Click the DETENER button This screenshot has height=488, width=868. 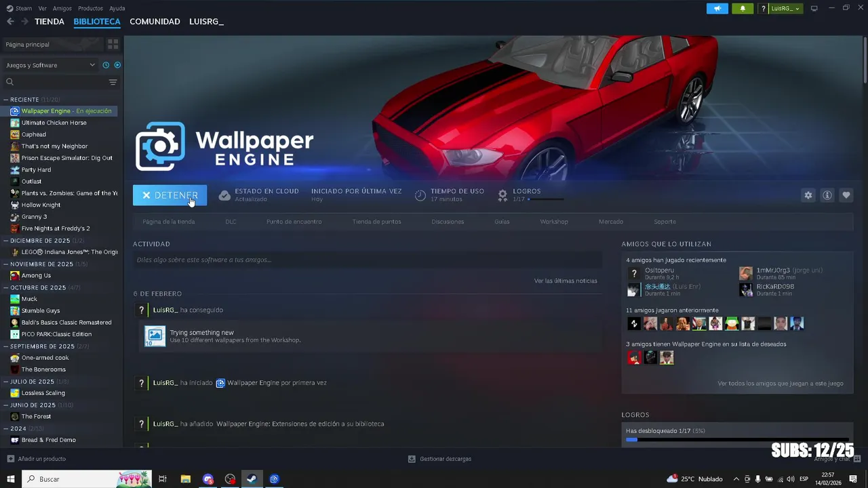point(170,195)
